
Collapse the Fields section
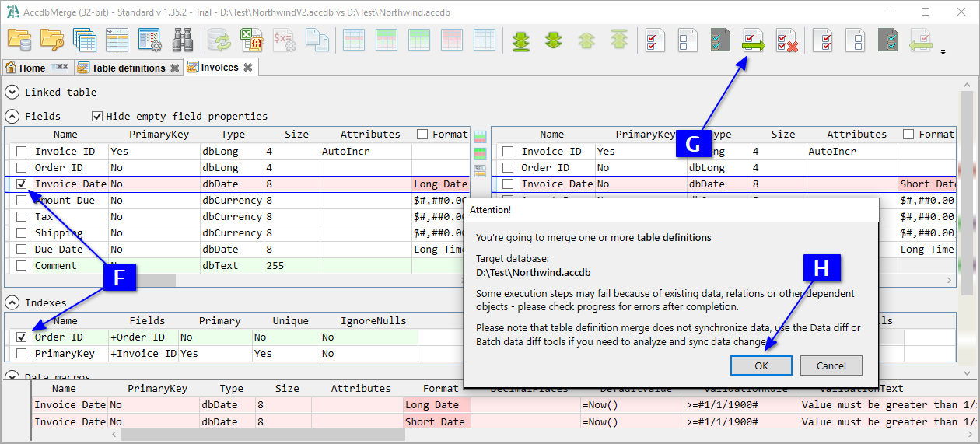(12, 116)
